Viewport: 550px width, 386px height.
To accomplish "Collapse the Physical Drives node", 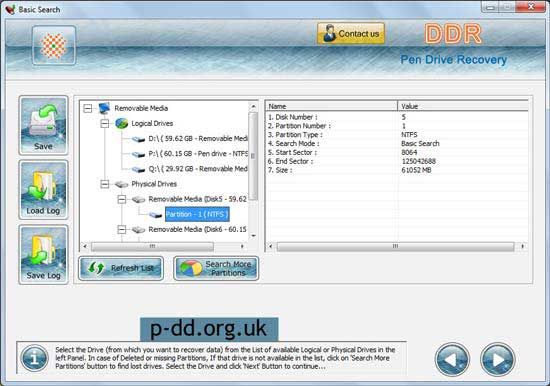I will click(105, 184).
